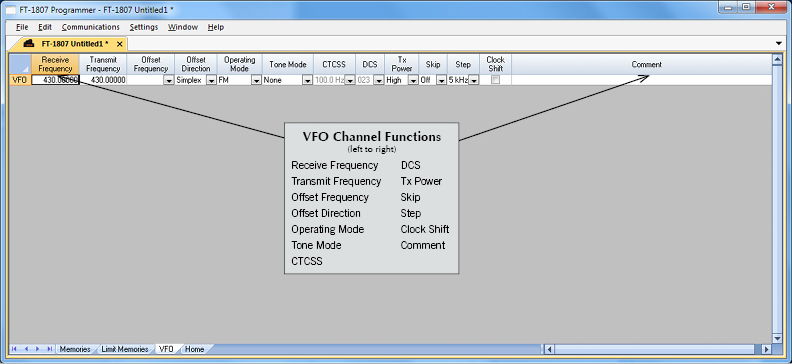This screenshot has width=792, height=364.
Task: Click the vertical scrollbar down arrow
Action: (x=777, y=338)
